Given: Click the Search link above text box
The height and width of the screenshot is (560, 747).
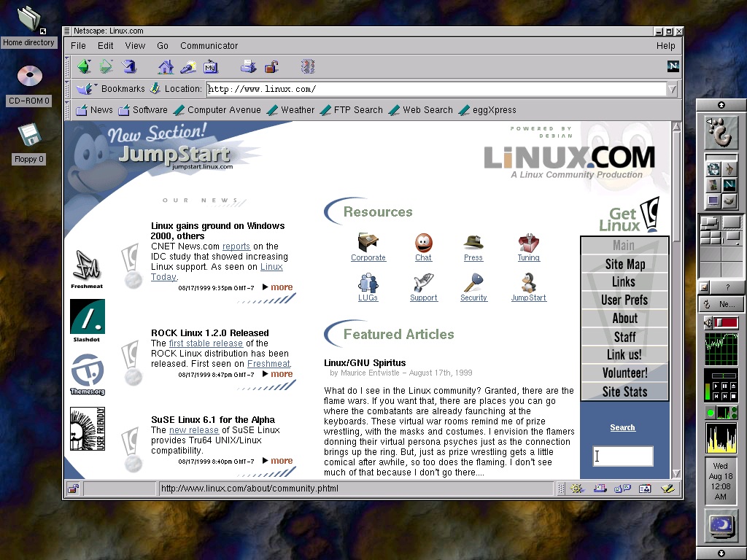Looking at the screenshot, I should pos(622,427).
